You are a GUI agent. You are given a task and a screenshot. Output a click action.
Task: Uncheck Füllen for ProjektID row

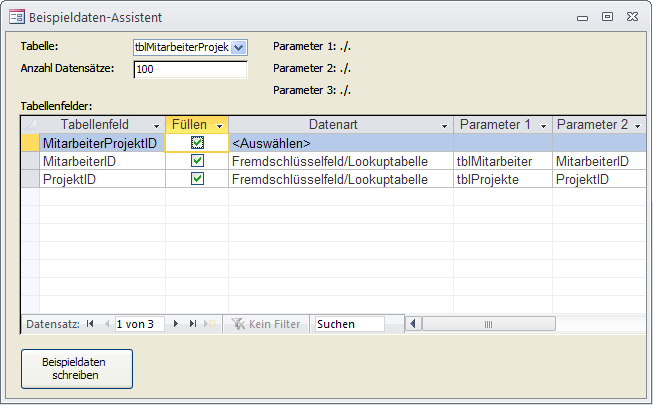pyautogui.click(x=197, y=179)
